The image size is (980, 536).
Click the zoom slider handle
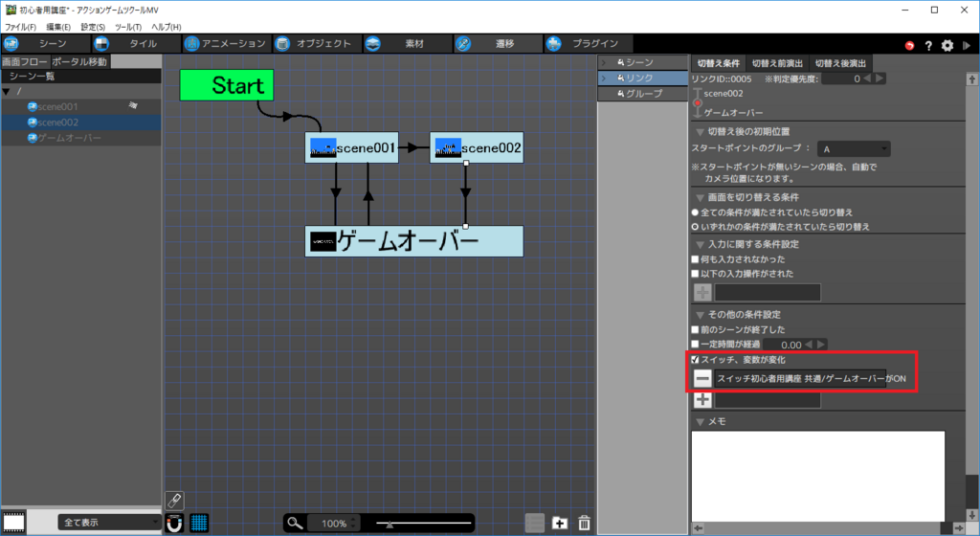(390, 525)
